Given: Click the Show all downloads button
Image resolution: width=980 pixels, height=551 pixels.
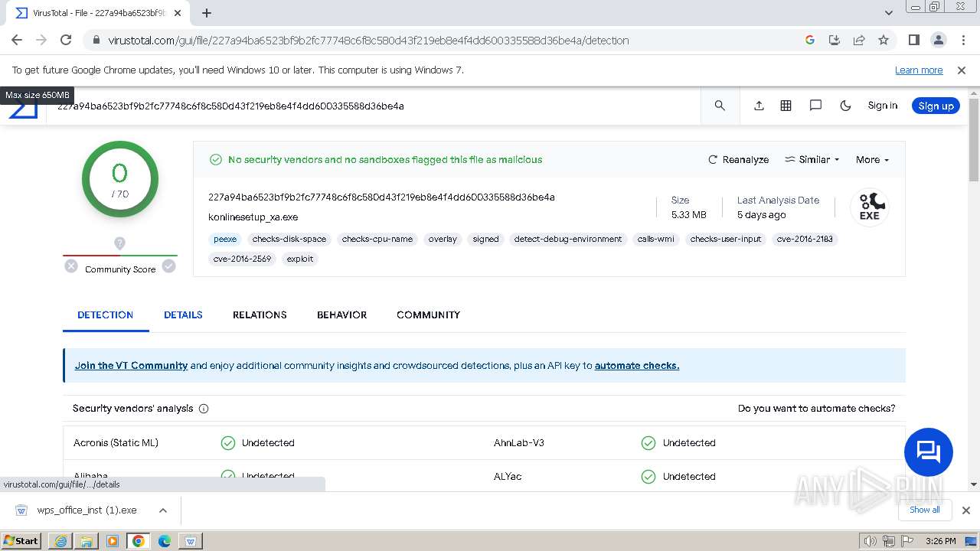Looking at the screenshot, I should click(925, 510).
